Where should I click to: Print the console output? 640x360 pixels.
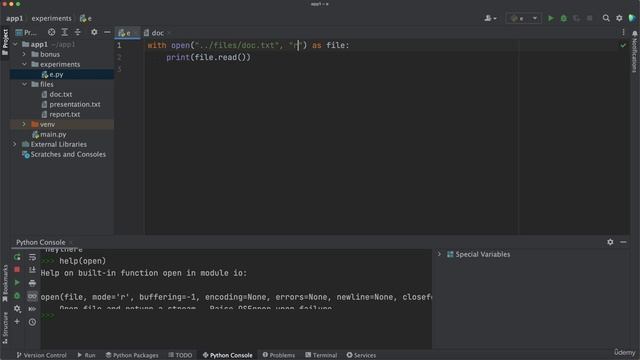coord(32,283)
